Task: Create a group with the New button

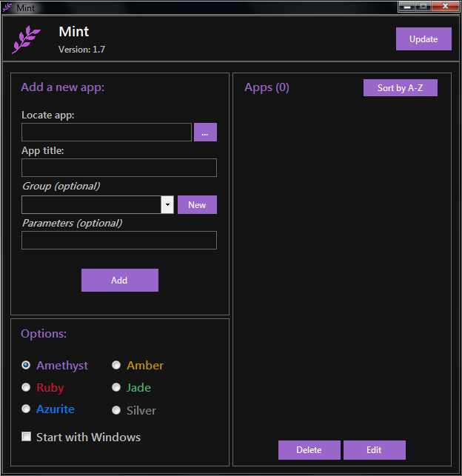Action: [x=197, y=204]
